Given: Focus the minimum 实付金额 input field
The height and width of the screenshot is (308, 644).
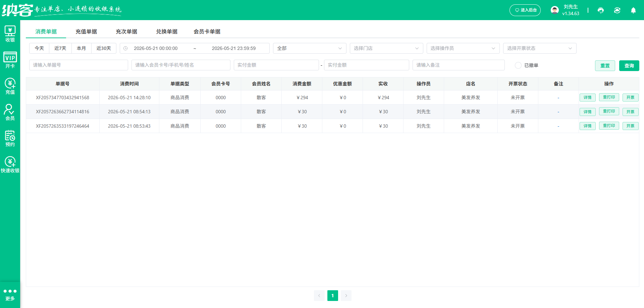Looking at the screenshot, I should click(276, 65).
